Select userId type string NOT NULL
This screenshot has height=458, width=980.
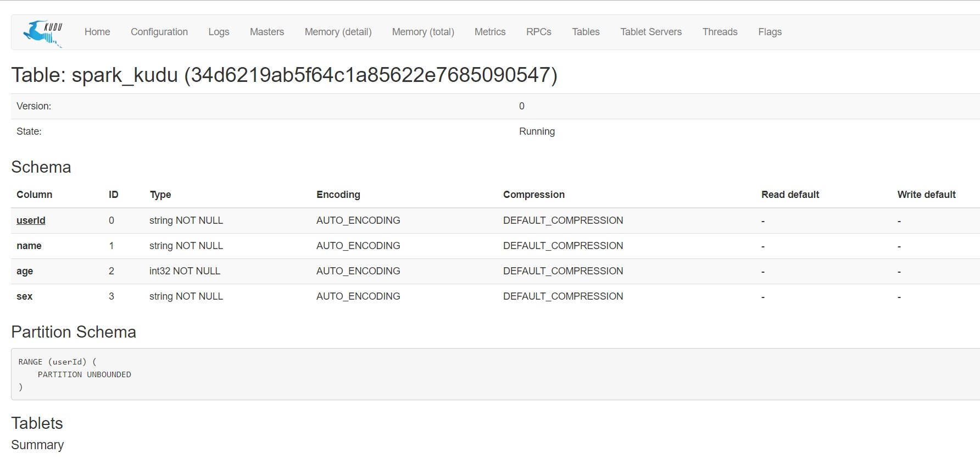(x=186, y=220)
